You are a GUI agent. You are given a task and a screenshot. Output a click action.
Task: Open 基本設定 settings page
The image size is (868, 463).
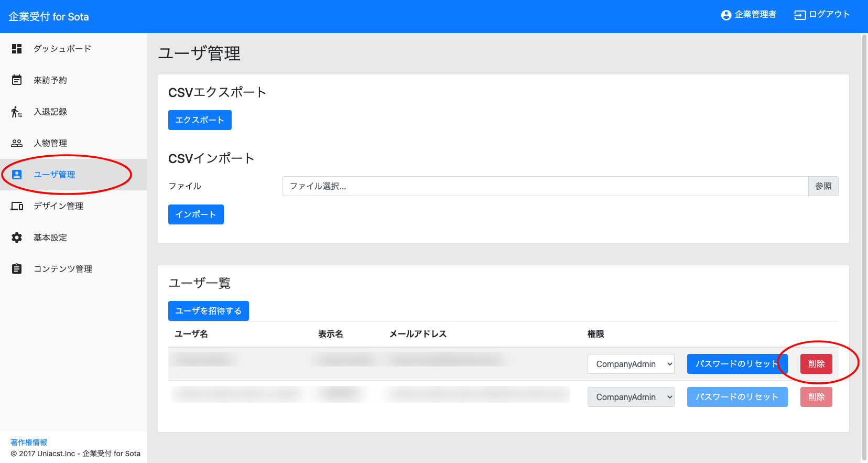coord(73,238)
